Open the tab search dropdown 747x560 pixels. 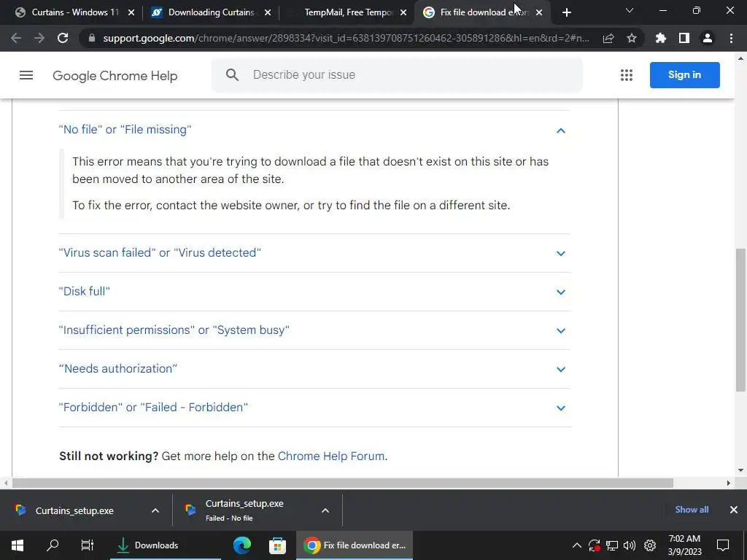pos(630,10)
